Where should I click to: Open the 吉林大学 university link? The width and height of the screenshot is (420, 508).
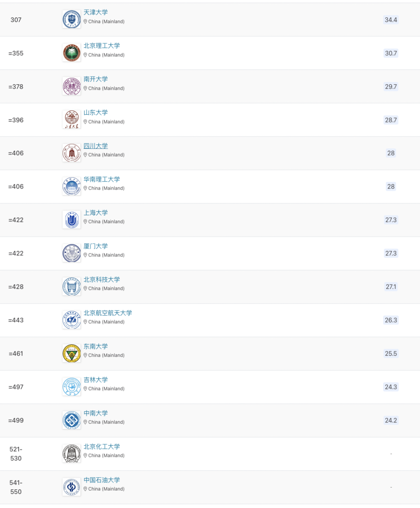tap(96, 380)
